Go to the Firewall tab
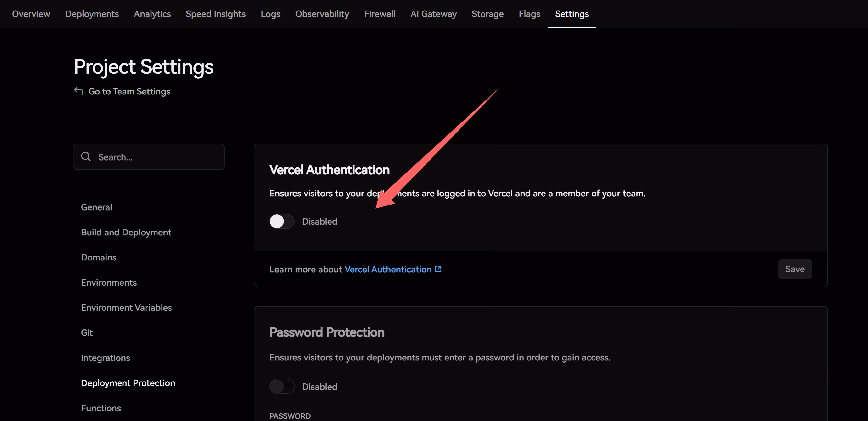Image resolution: width=868 pixels, height=421 pixels. [x=379, y=14]
